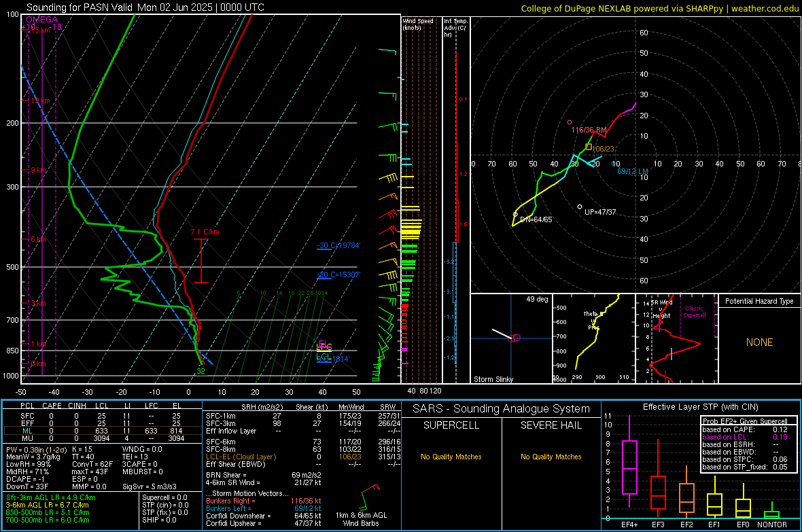
Task: Click the '850-500mb LR = 5.1 C/km' line
Action: click(x=48, y=512)
